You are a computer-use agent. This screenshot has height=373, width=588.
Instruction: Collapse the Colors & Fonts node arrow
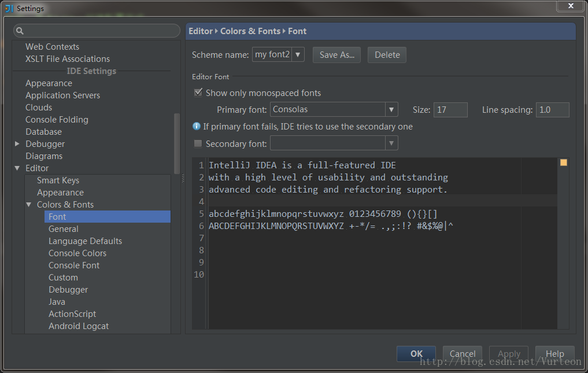pyautogui.click(x=29, y=205)
